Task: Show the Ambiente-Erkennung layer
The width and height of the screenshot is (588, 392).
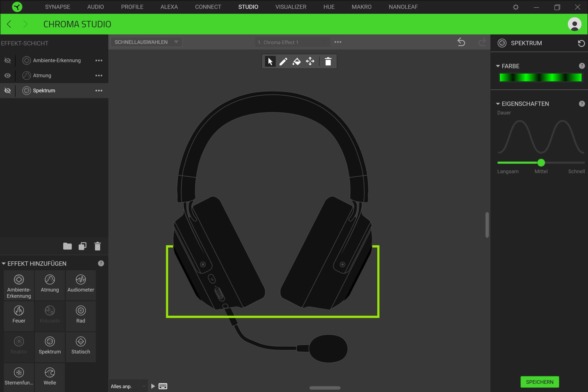Action: pyautogui.click(x=8, y=60)
